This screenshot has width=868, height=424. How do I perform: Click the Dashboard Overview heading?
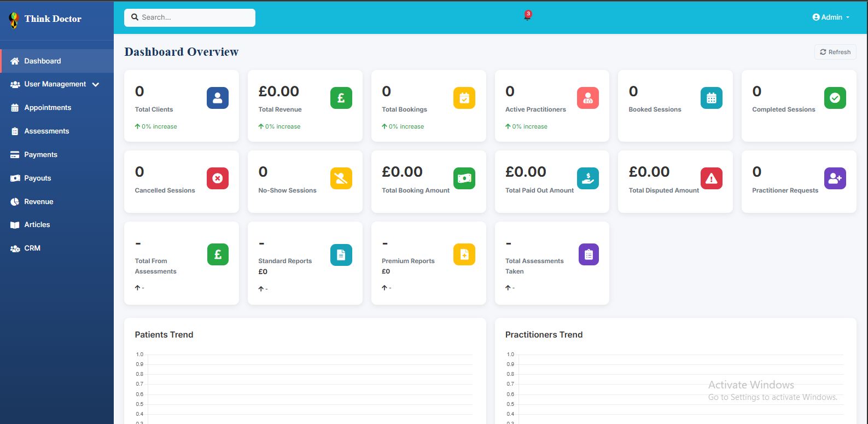(x=182, y=52)
